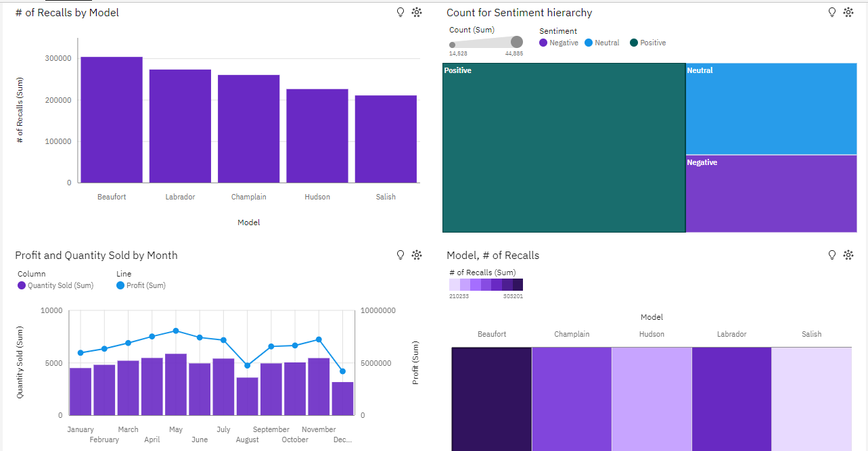Open settings icon for Recalls by Model chart

(x=417, y=12)
